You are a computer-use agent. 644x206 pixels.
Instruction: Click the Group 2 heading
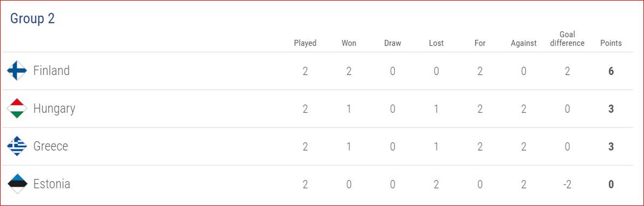pos(32,18)
